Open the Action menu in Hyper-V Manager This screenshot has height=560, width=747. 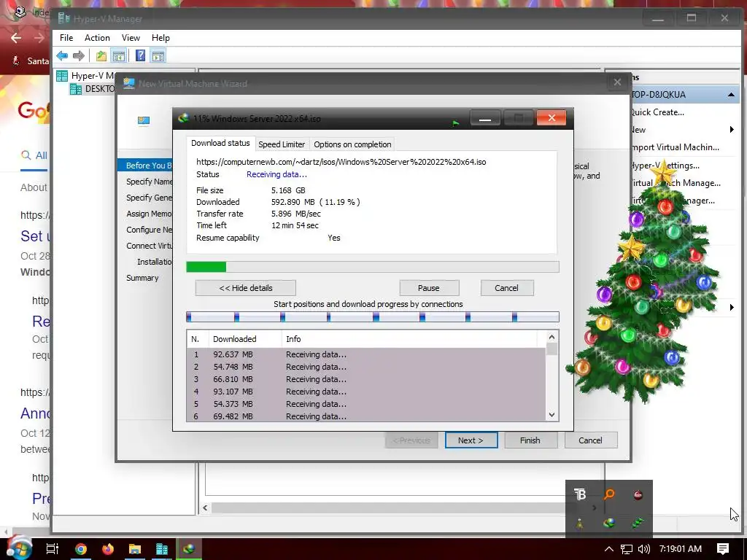click(97, 38)
